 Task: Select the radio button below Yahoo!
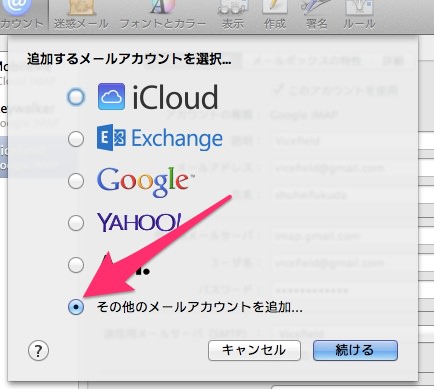76,265
